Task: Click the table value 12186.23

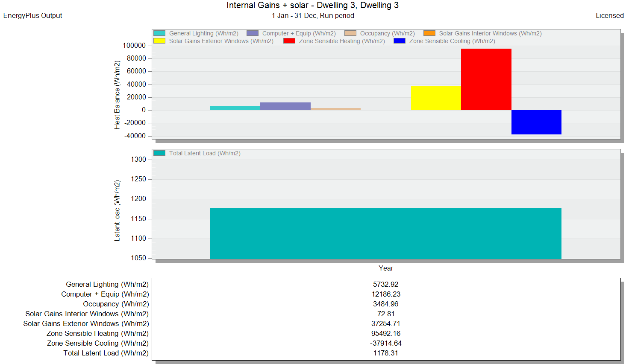Action: coord(386,294)
